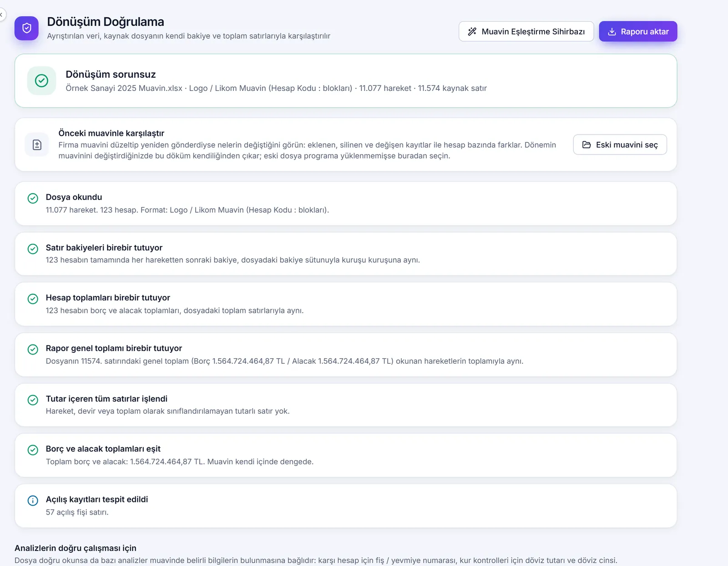
Task: Click check icon beside Borç ve alacak toplamları eşit
Action: 33,450
